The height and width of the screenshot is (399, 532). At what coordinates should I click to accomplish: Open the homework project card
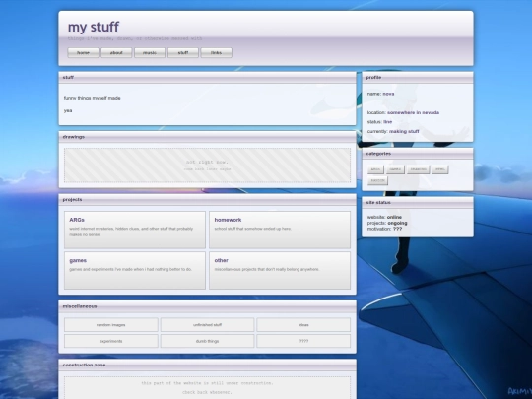(x=280, y=230)
